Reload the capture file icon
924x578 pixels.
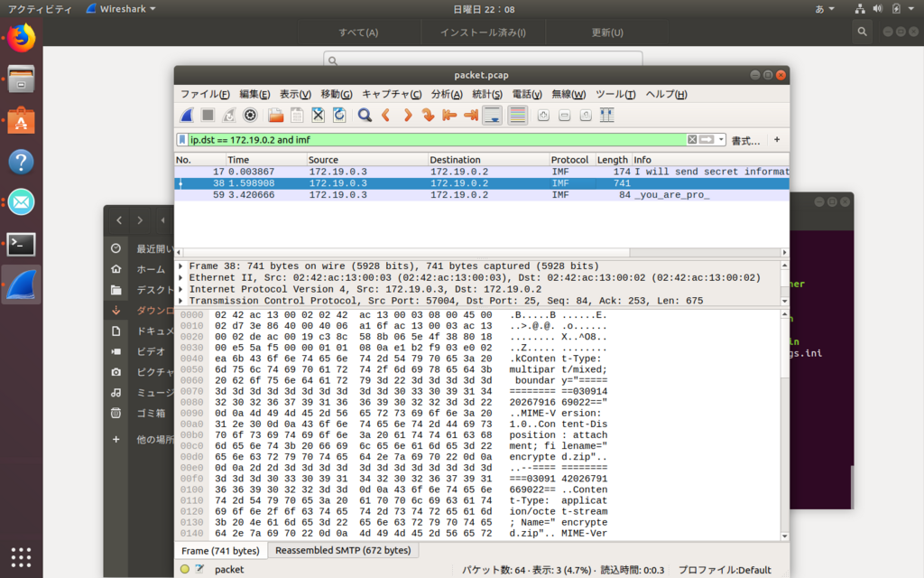339,115
